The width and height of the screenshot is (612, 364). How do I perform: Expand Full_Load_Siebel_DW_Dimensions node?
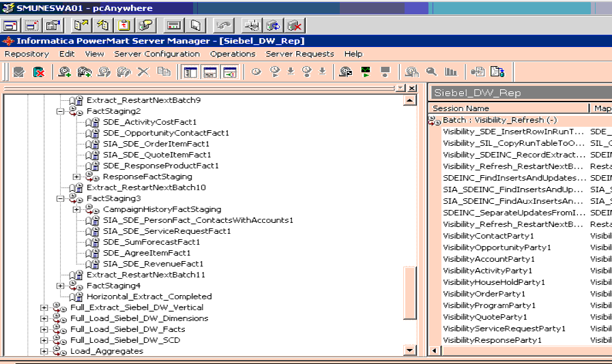44,319
